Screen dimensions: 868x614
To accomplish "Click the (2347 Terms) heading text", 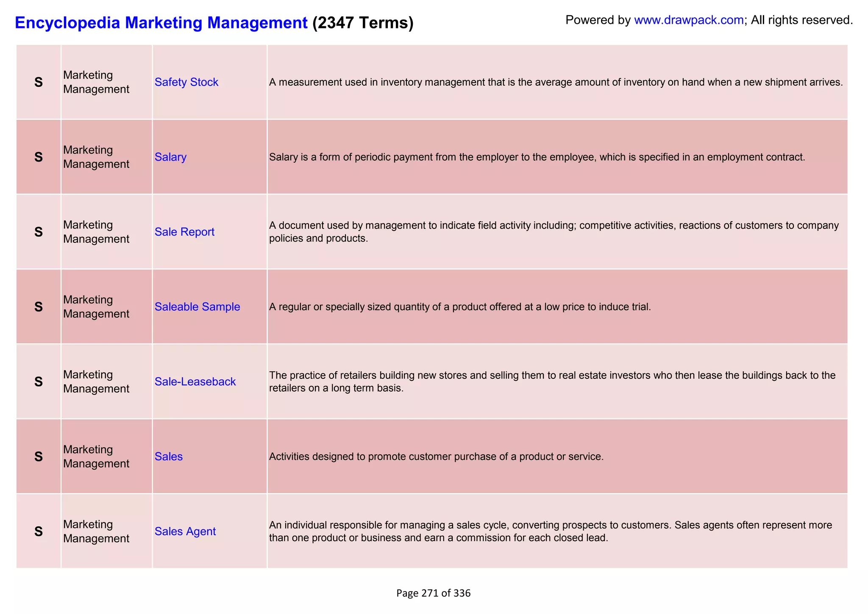I will pos(363,22).
